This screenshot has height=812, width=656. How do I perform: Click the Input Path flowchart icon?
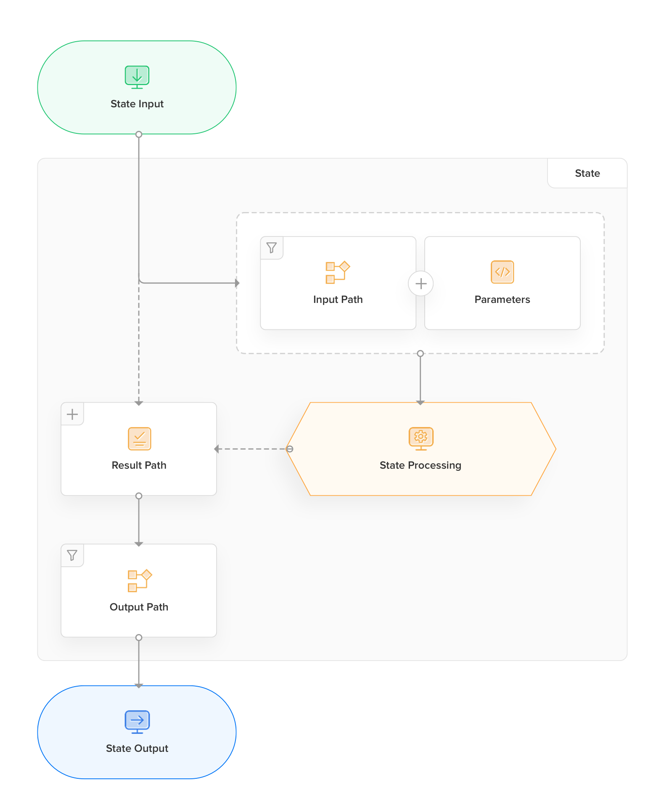tap(338, 272)
